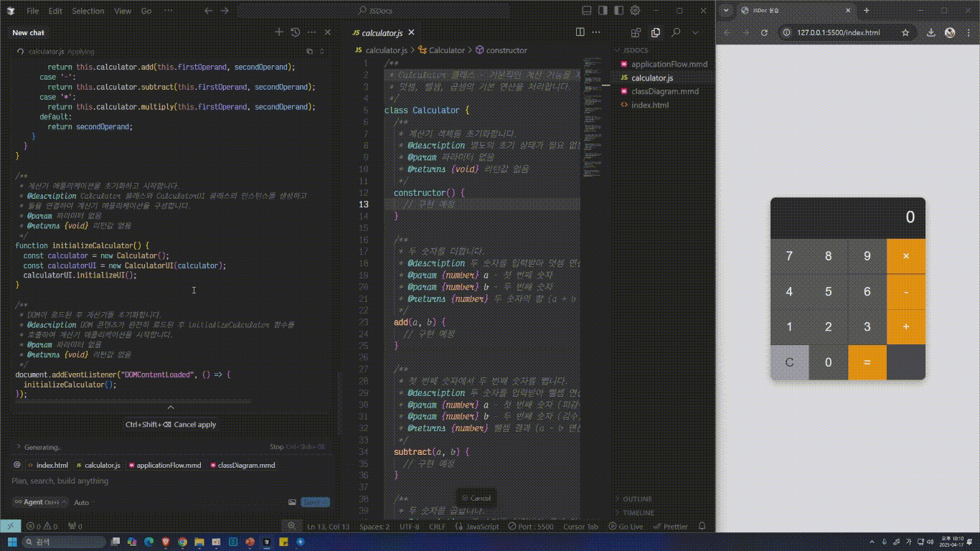980x551 pixels.
Task: Add context with the @ icon
Action: tap(17, 465)
